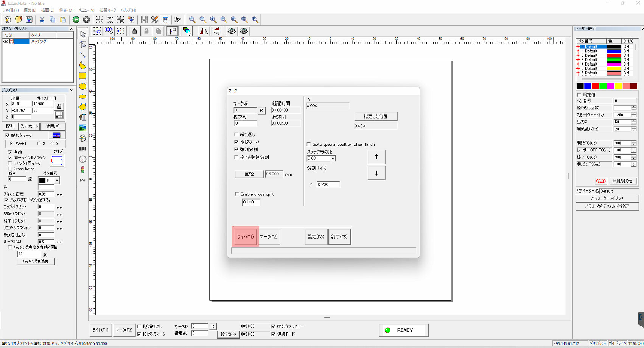
Task: Increase 出力% spinner value
Action: coord(634,121)
